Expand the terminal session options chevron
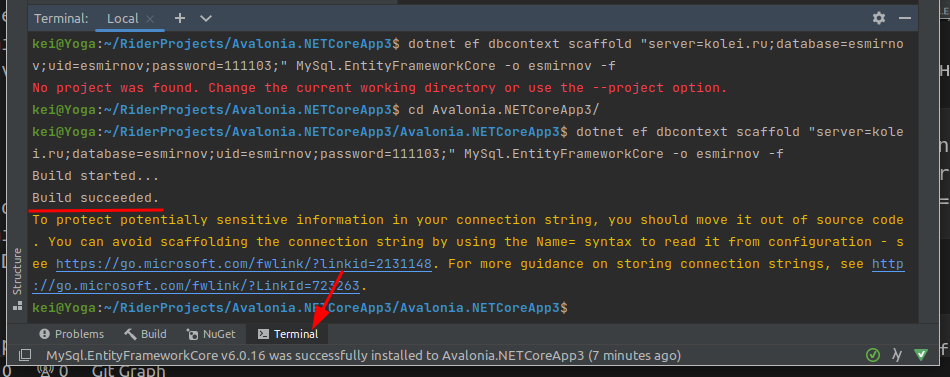This screenshot has height=377, width=950. click(x=206, y=18)
